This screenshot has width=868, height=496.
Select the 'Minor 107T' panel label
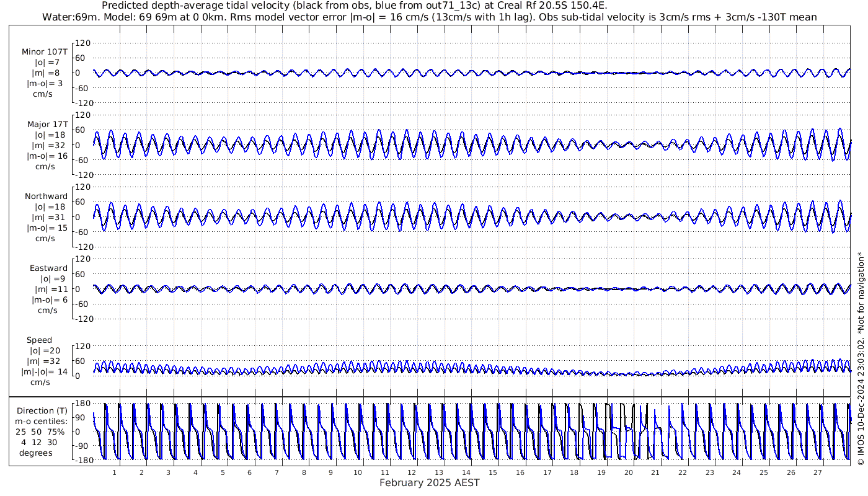tap(45, 52)
